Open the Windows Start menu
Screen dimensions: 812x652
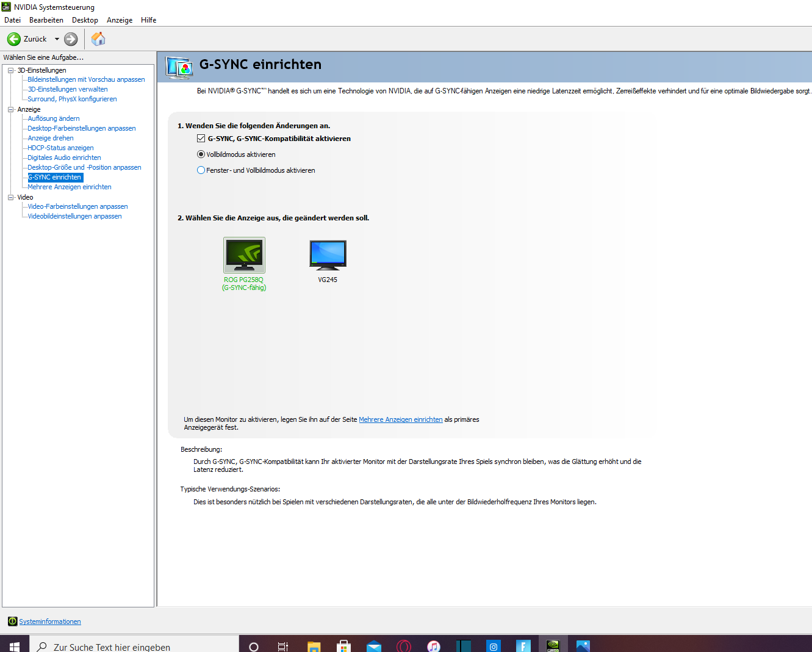(15, 646)
